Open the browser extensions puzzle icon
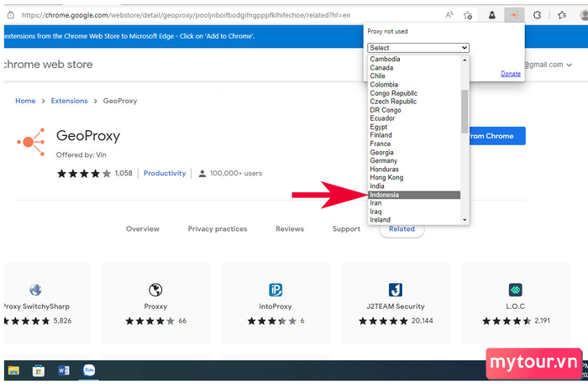Viewport: 588px width, 387px height. [x=537, y=15]
